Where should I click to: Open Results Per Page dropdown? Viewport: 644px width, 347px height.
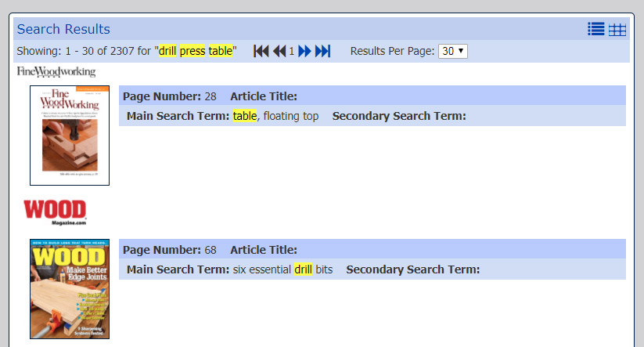point(452,51)
